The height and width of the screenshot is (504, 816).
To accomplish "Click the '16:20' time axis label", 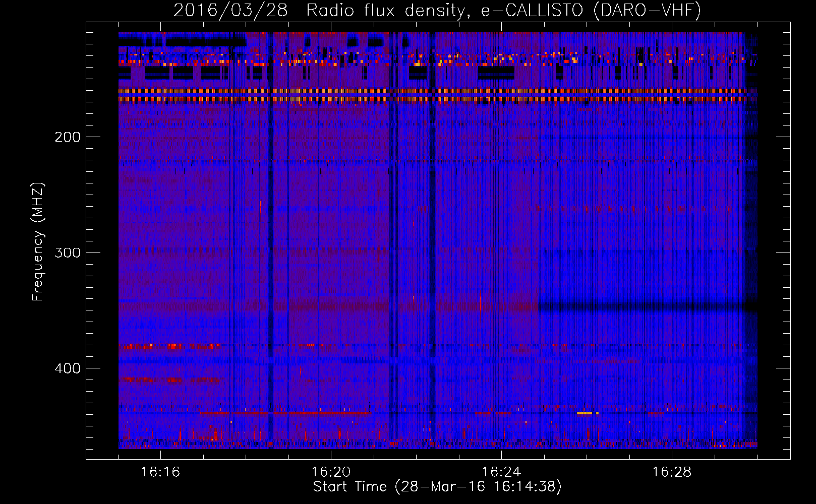I will coord(331,472).
